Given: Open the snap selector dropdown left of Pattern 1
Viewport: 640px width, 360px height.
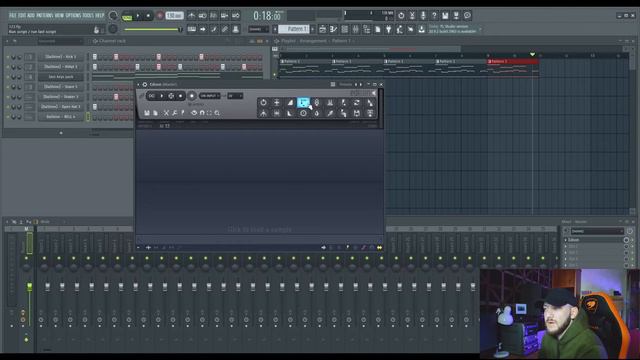Looking at the screenshot, I should (258, 29).
